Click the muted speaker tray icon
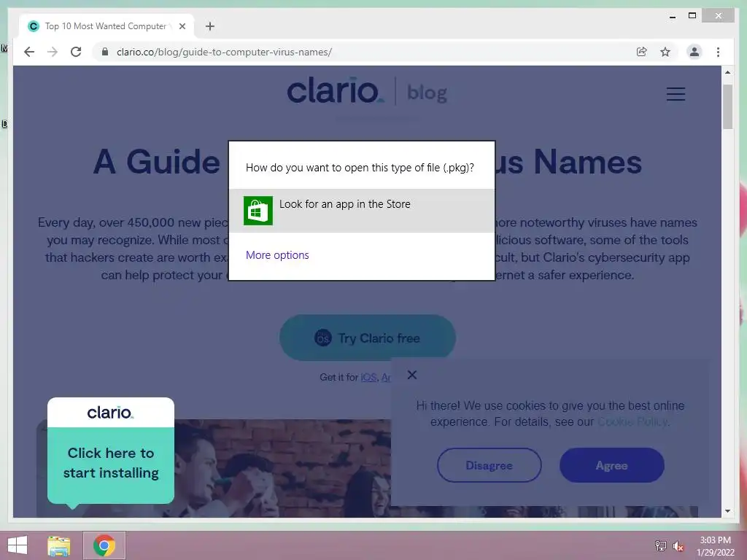The height and width of the screenshot is (560, 747). click(x=678, y=546)
